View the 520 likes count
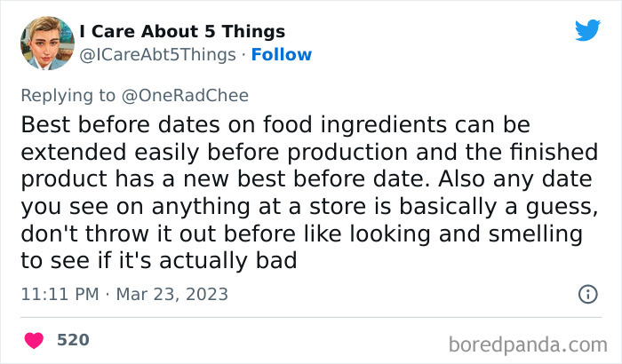622x364 pixels. [73, 340]
